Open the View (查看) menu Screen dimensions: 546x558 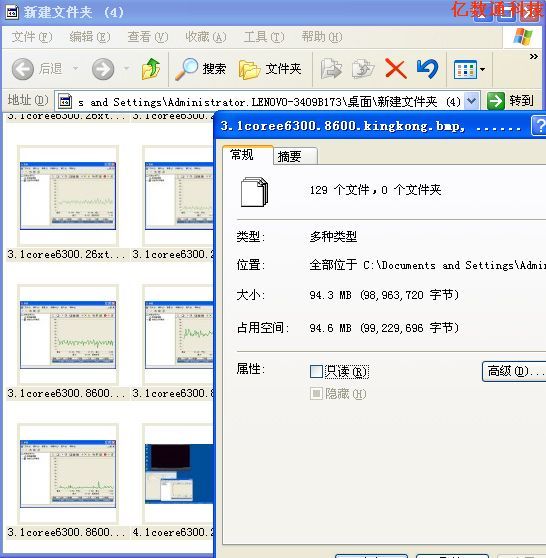tap(148, 37)
